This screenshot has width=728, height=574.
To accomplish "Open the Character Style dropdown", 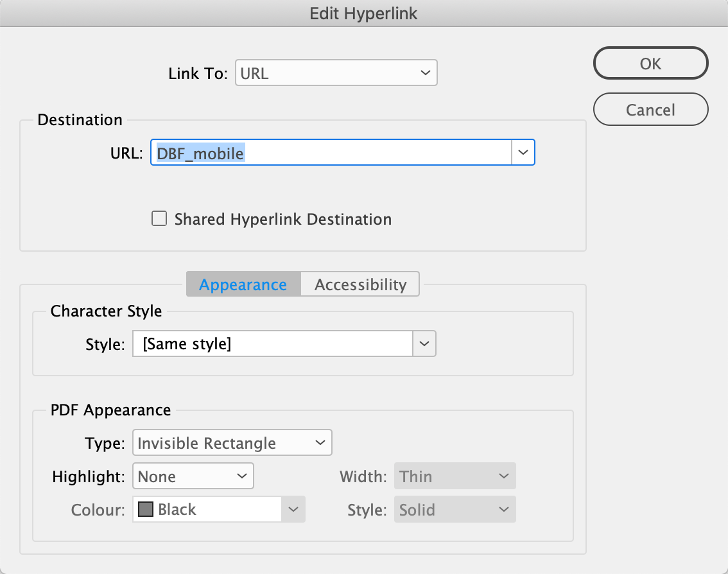I will click(x=273, y=344).
